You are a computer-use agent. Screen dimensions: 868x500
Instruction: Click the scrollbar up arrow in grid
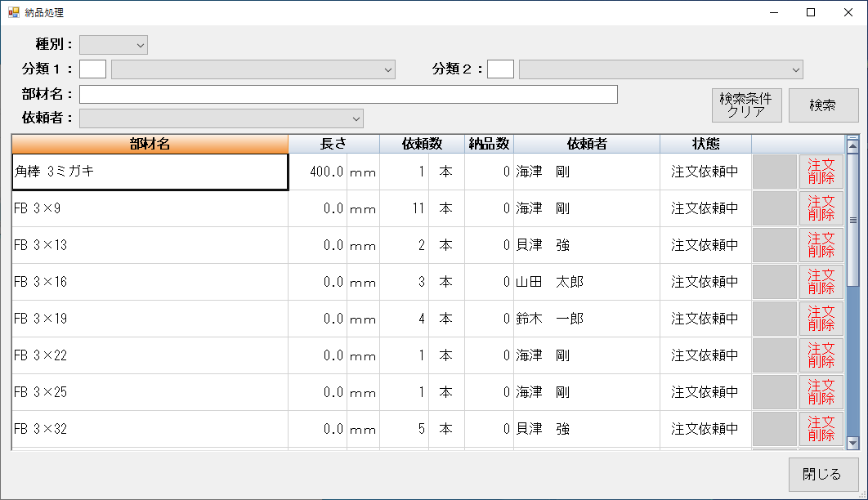852,146
